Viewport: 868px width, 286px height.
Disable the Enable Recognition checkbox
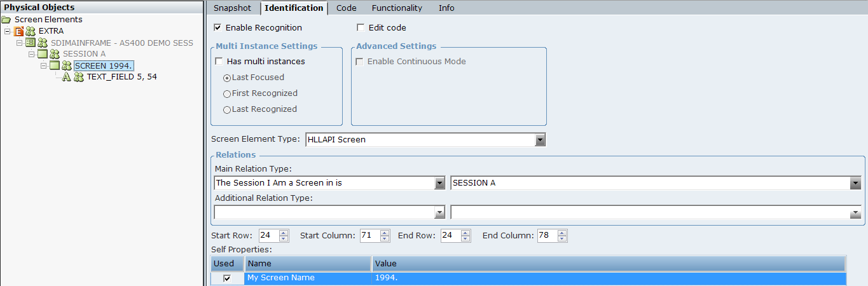click(x=218, y=28)
